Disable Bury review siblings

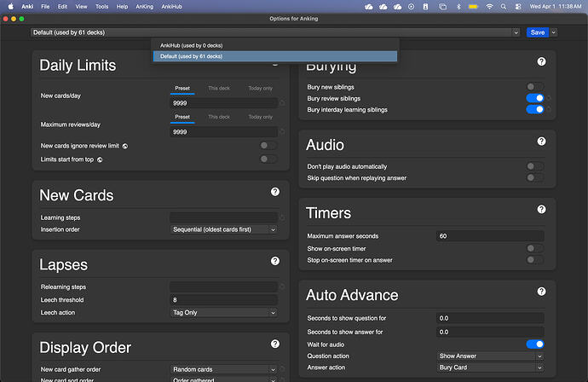535,98
